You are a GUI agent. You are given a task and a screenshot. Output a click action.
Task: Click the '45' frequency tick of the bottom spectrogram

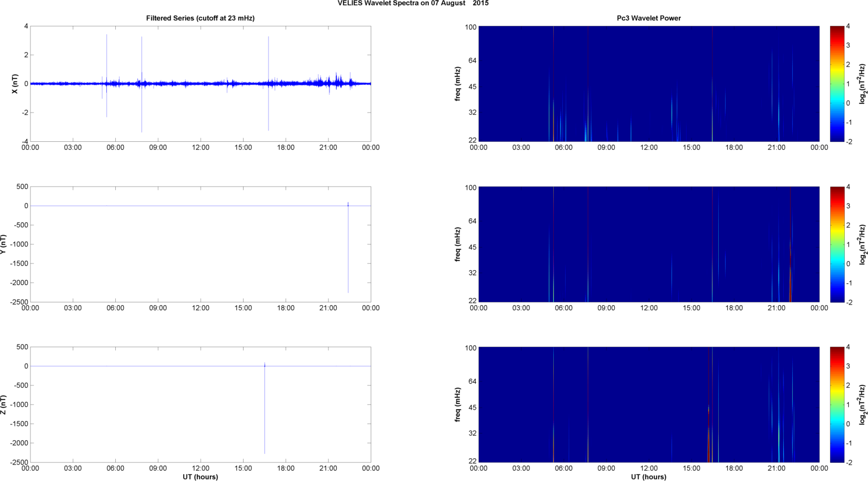pos(473,408)
